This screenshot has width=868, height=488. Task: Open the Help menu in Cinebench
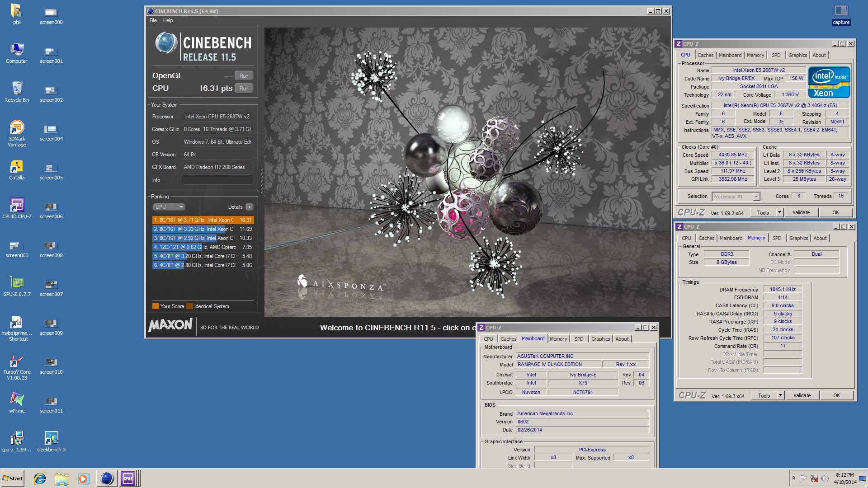[x=168, y=20]
